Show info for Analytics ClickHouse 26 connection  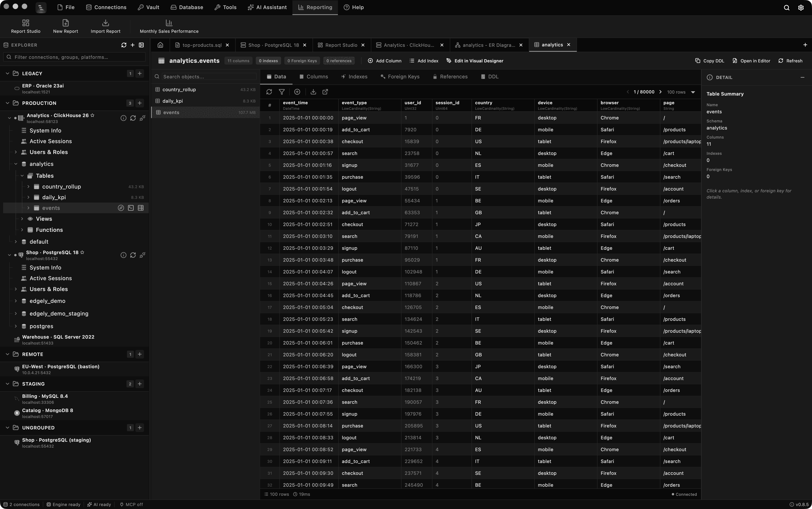(124, 118)
